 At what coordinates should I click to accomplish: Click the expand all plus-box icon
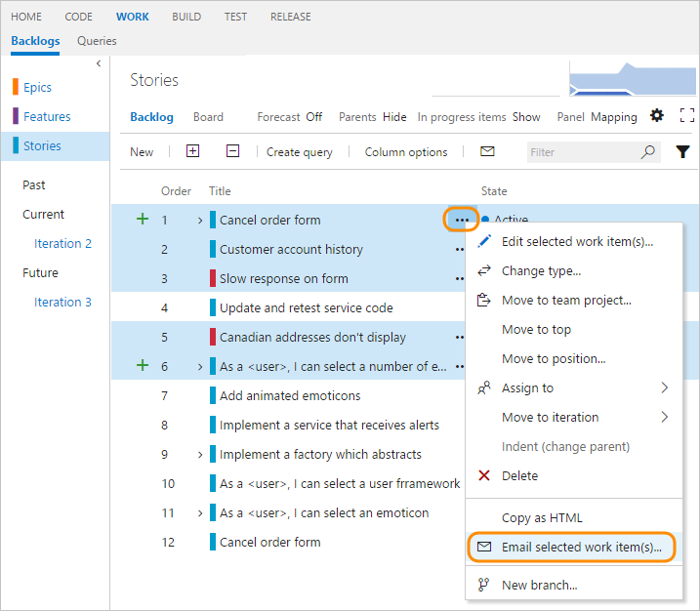click(192, 151)
